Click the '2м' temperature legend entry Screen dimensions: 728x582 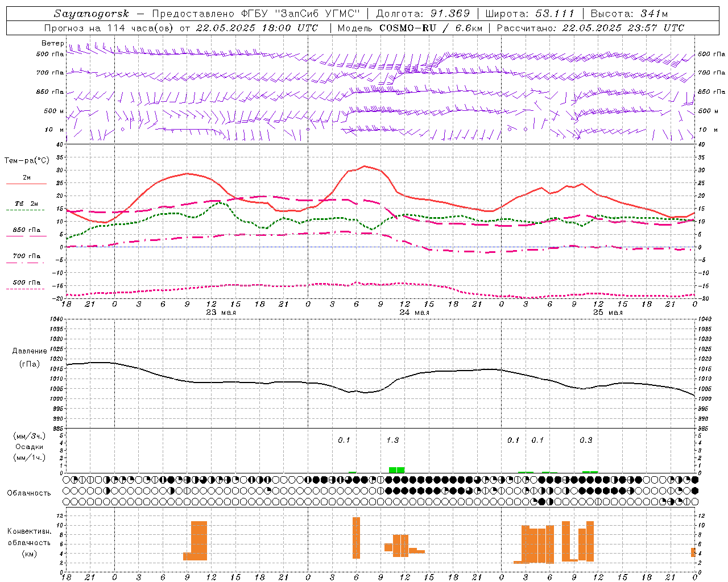point(27,178)
